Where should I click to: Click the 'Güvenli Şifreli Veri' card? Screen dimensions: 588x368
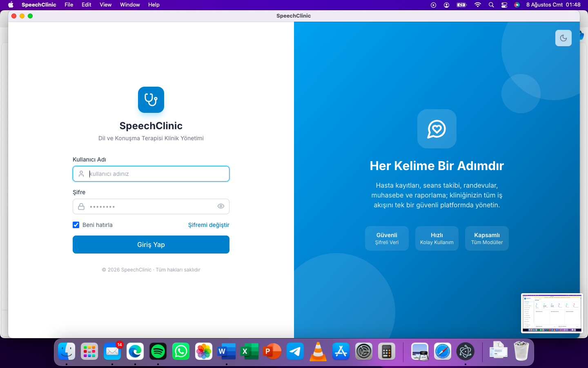(387, 238)
